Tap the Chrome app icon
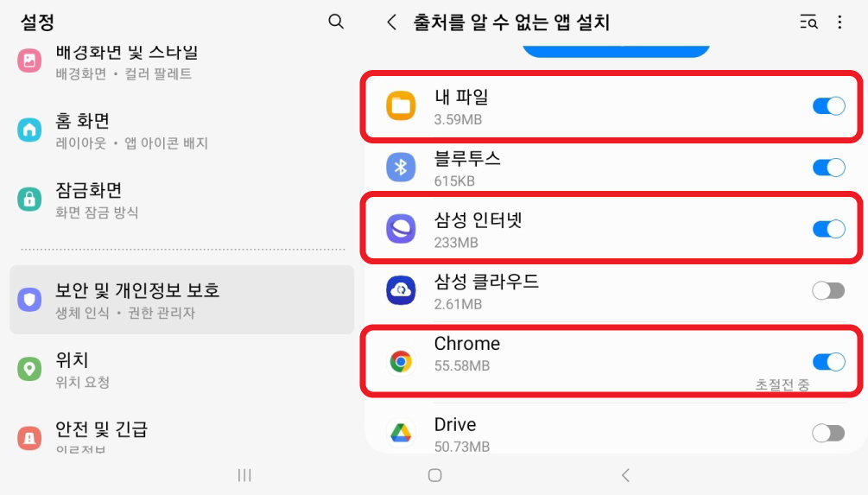Screen dimensions: 868x495 (x=401, y=361)
